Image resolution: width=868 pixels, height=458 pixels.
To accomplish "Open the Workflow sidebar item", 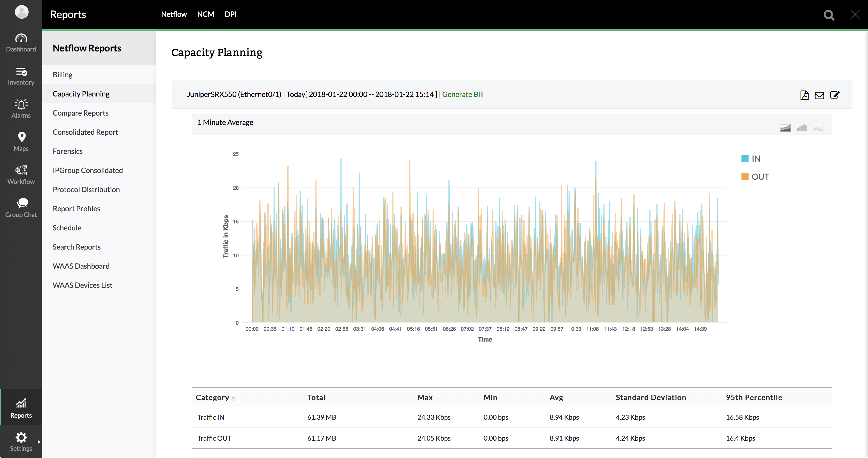I will tap(21, 175).
